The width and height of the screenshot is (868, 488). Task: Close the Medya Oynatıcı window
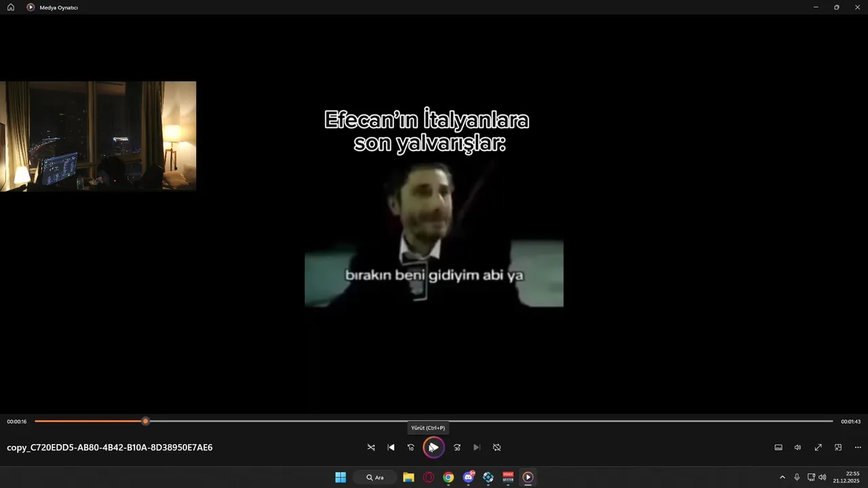click(857, 7)
